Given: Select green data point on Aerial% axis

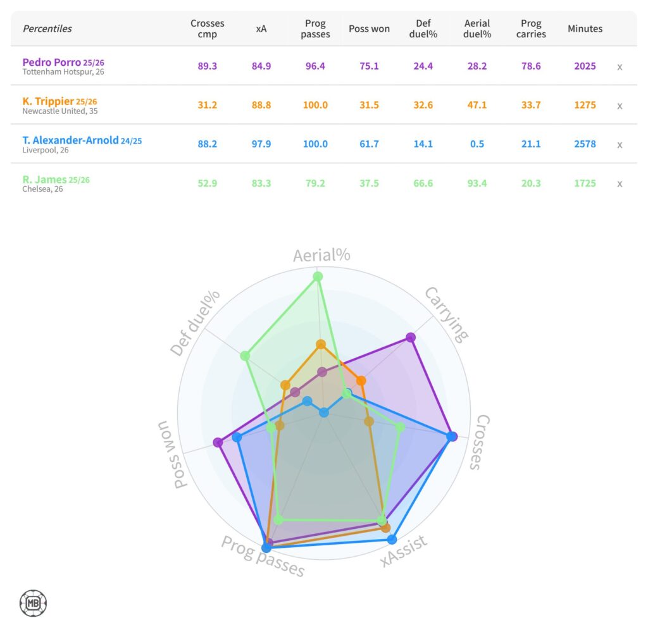Looking at the screenshot, I should tap(318, 276).
